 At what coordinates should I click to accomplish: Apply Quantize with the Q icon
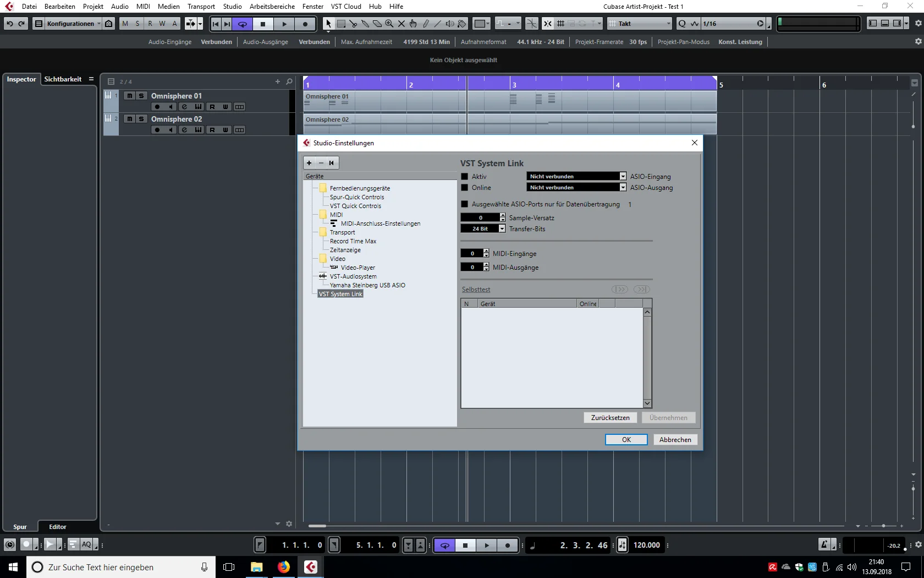pyautogui.click(x=683, y=24)
